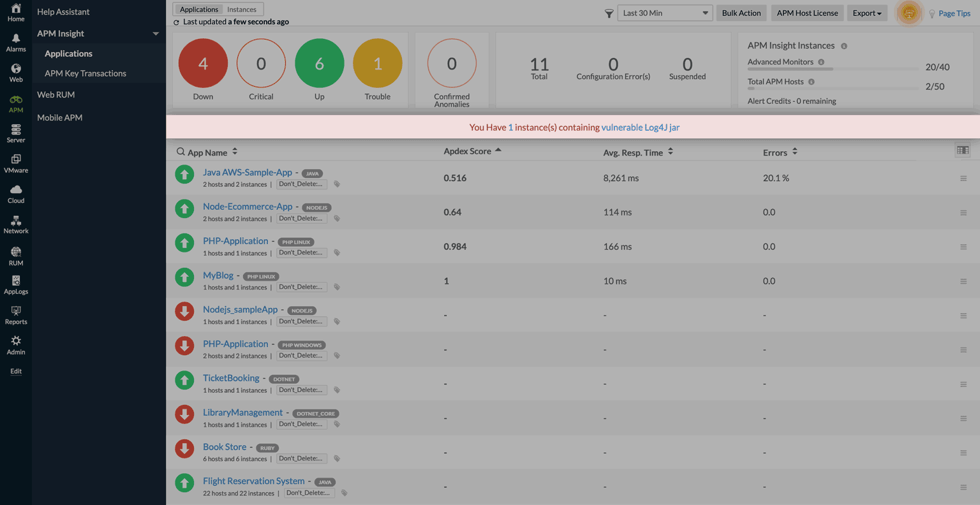Open the Alarms bell icon
This screenshot has width=980, height=505.
[x=16, y=38]
